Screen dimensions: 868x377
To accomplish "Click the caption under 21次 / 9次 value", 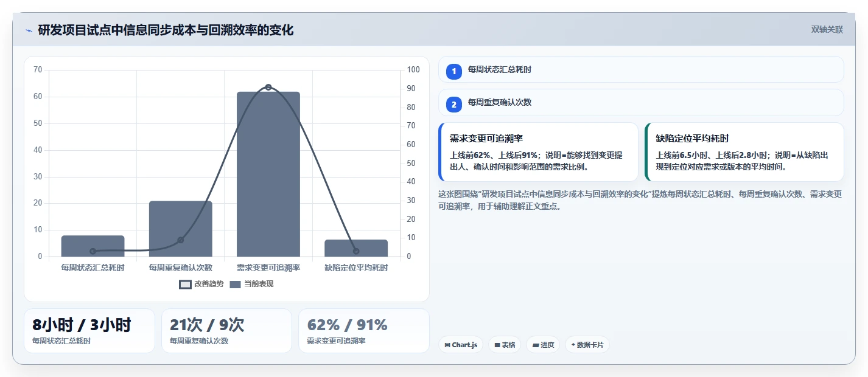I will pyautogui.click(x=199, y=341).
